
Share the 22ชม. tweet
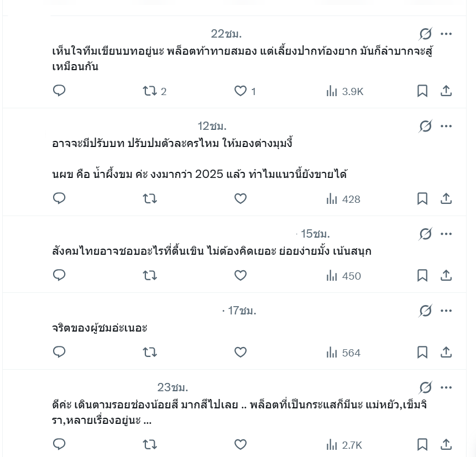click(x=446, y=91)
